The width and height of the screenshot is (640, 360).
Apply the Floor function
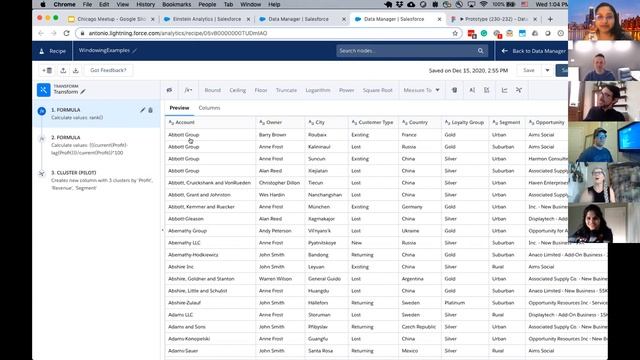261,90
